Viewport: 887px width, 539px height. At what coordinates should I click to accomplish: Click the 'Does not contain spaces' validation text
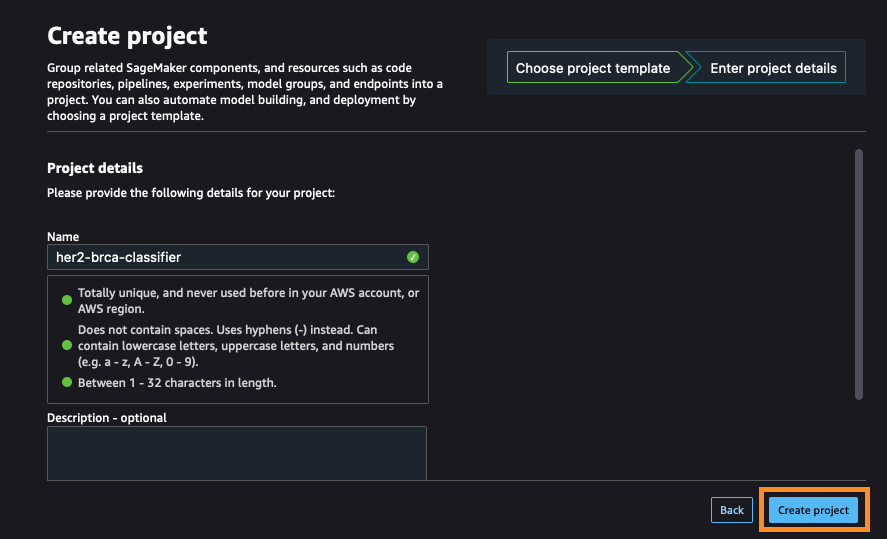[236, 346]
